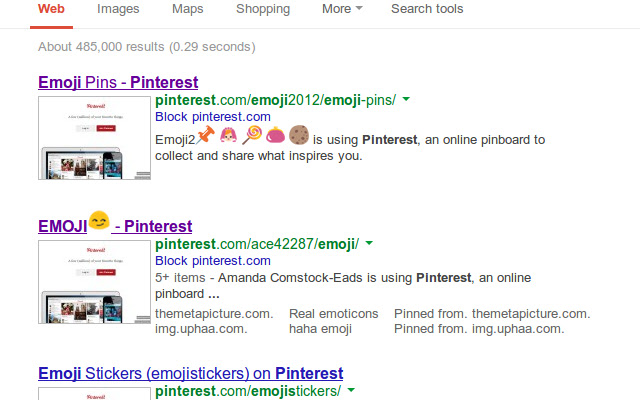Expand arrow beside emojistickers URL
The height and width of the screenshot is (400, 640).
tap(352, 390)
